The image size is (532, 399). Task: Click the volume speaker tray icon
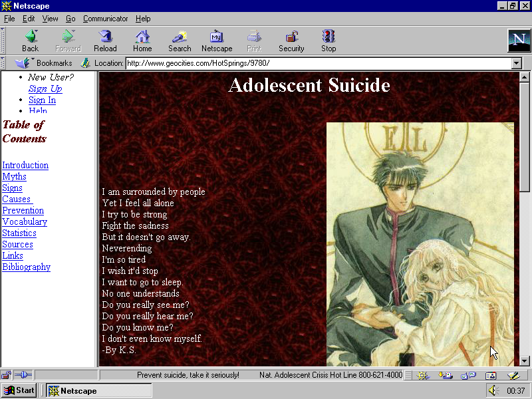493,390
